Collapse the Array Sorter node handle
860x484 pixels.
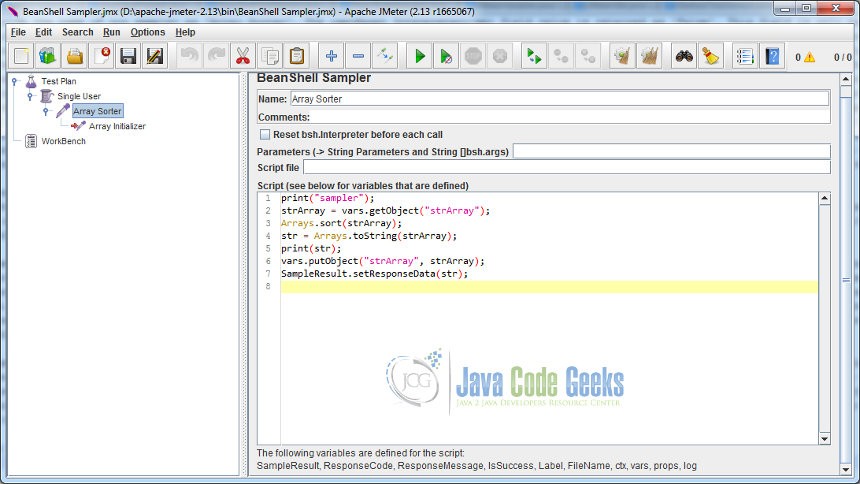pyautogui.click(x=46, y=111)
